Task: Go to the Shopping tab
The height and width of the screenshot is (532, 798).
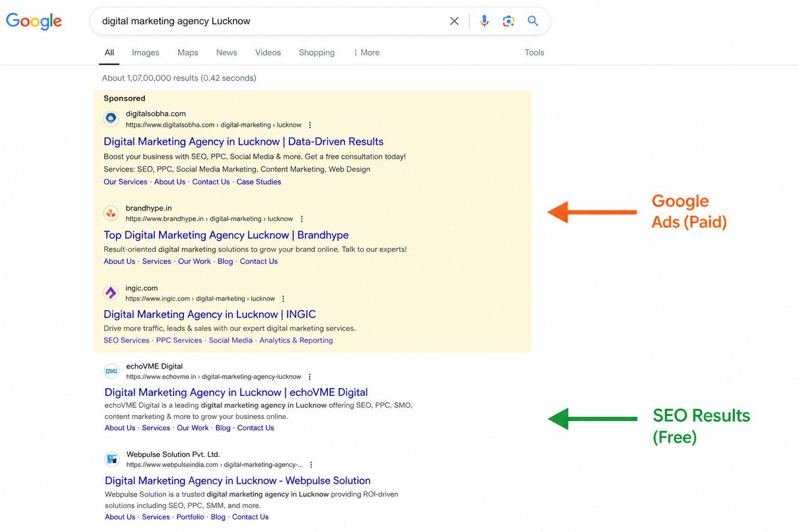Action: [x=316, y=52]
